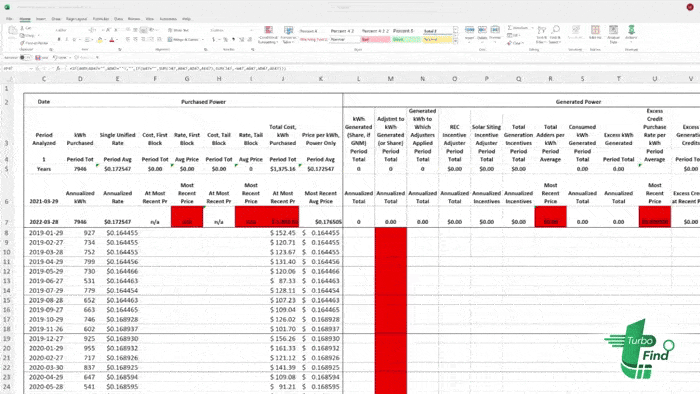Apply the green Good cell style
Image resolution: width=700 pixels, height=394 pixels.
pyautogui.click(x=406, y=39)
